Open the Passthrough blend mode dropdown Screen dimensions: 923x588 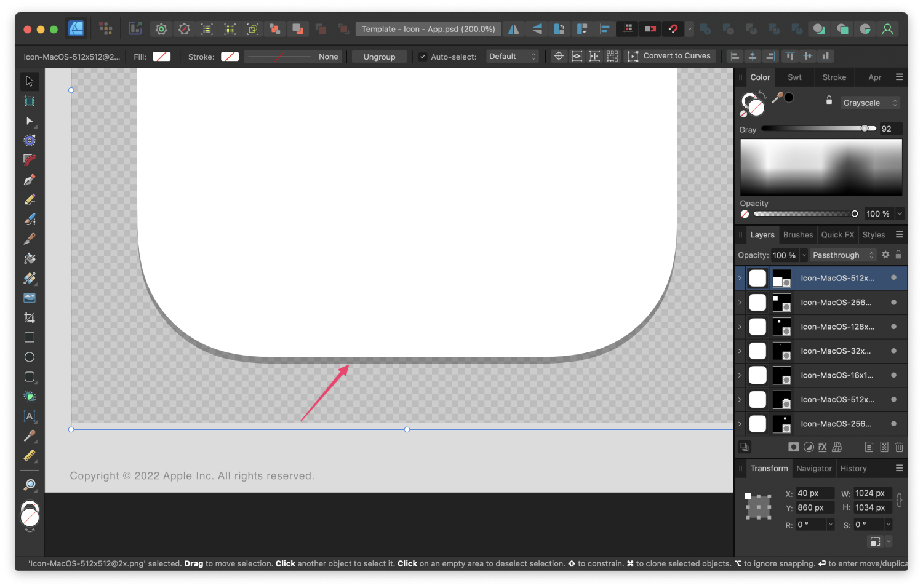tap(842, 255)
